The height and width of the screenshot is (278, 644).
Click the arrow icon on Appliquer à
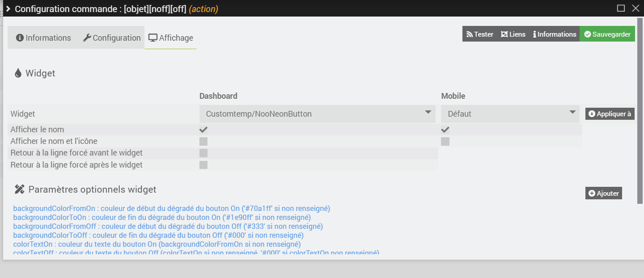tap(592, 114)
